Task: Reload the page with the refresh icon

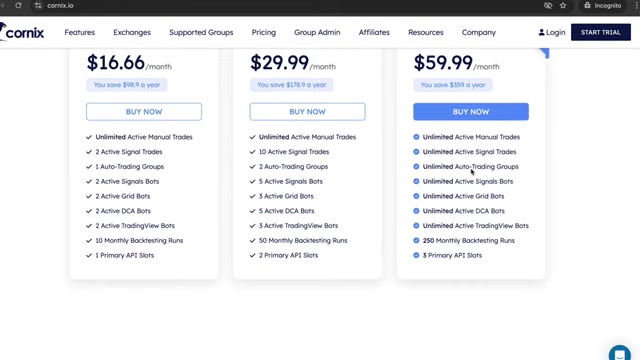Action: 18,5
